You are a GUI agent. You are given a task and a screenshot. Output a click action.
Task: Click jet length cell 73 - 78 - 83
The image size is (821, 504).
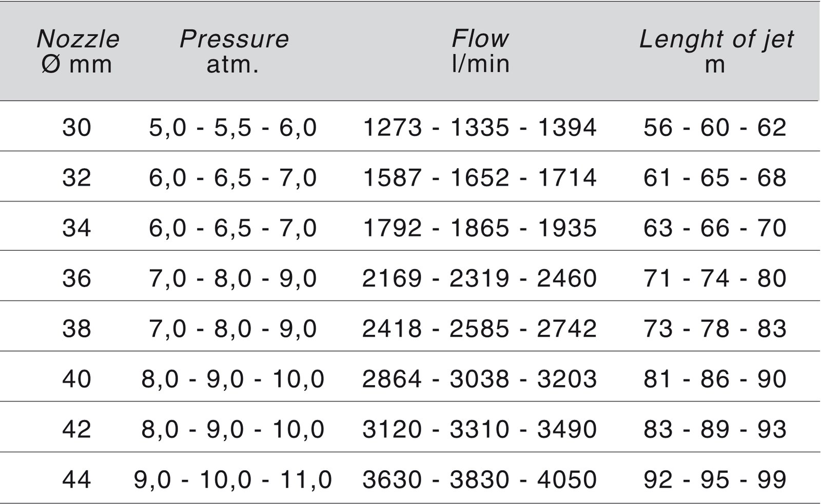coord(715,328)
